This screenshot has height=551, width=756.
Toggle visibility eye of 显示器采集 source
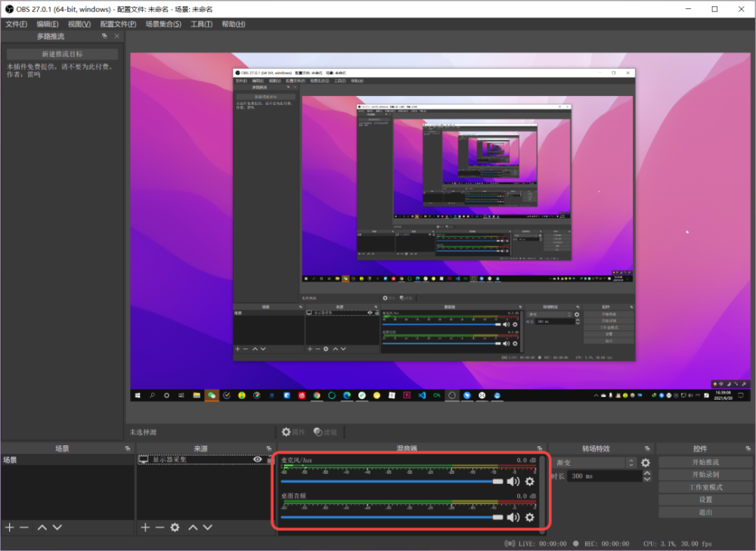(257, 460)
